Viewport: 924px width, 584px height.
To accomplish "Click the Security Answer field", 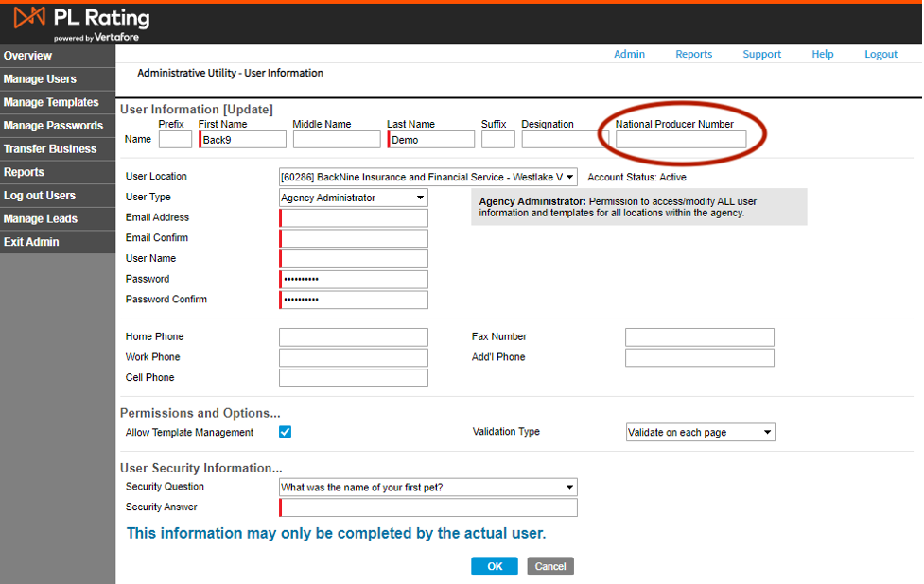I will (427, 508).
